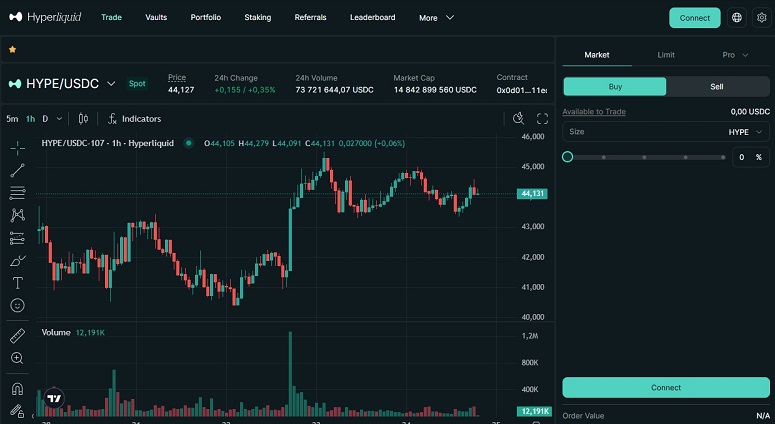
Task: Open the candlestick chart type icon
Action: tap(83, 119)
